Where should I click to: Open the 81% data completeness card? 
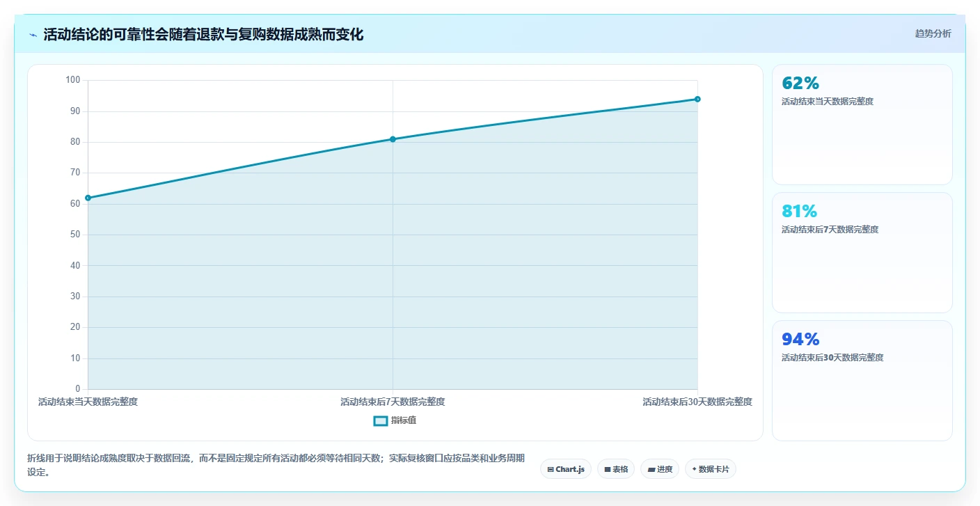coord(862,253)
